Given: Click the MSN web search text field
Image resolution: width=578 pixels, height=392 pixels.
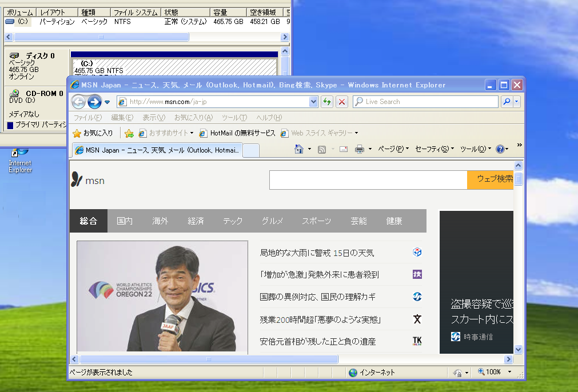Looking at the screenshot, I should point(368,180).
